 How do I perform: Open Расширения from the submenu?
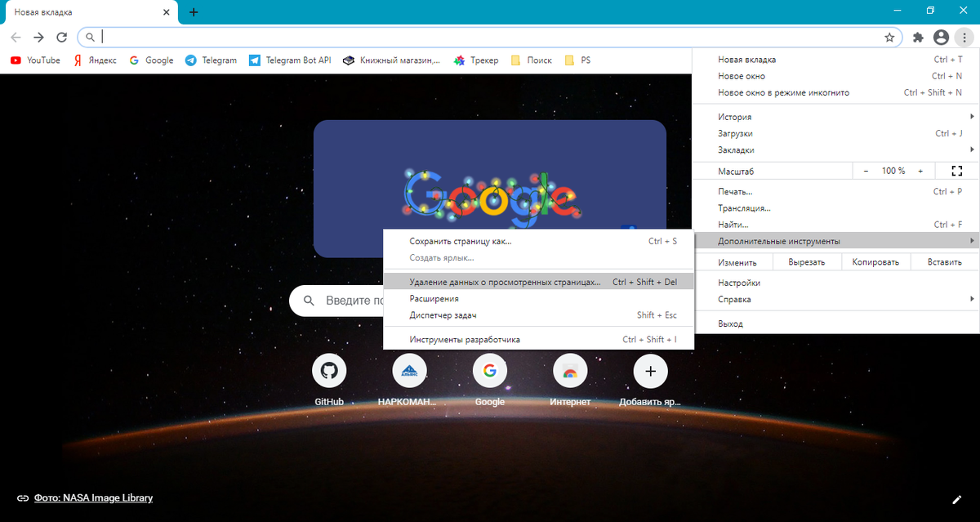click(538, 298)
